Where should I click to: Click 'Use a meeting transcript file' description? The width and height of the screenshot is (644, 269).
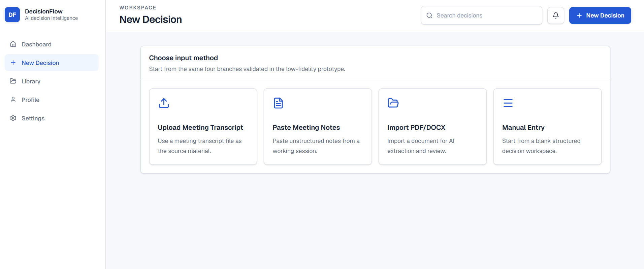point(200,146)
